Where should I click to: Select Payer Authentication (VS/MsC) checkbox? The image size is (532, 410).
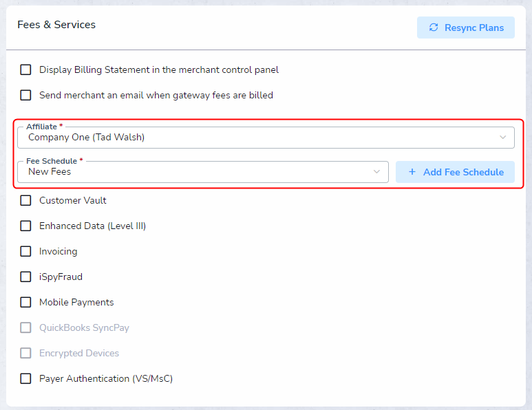(25, 378)
